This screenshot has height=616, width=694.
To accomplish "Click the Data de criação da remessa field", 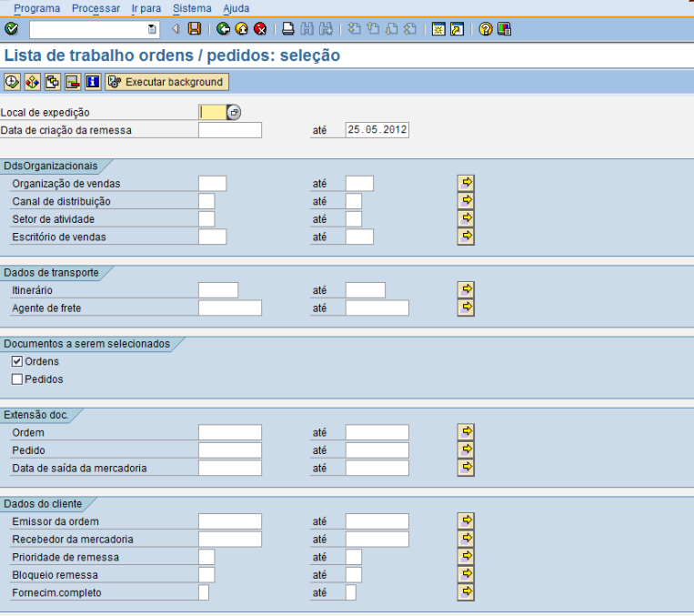I will (229, 130).
